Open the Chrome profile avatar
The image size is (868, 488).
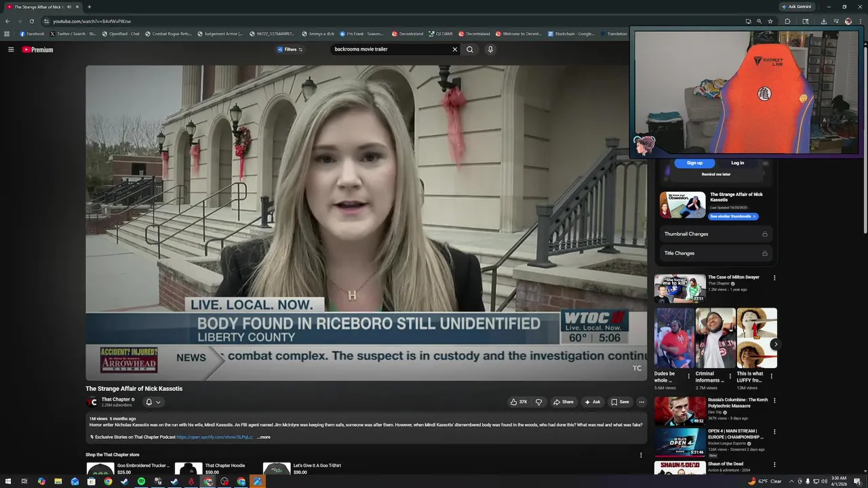pos(848,21)
